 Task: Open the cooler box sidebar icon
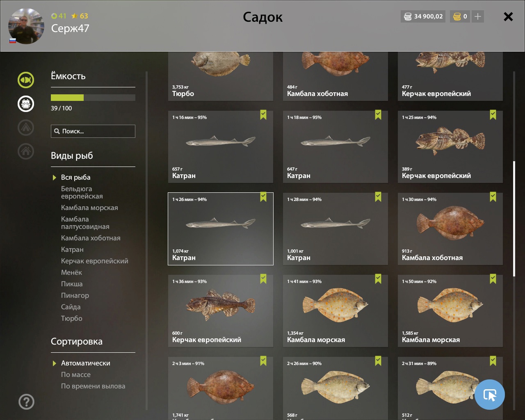click(26, 104)
